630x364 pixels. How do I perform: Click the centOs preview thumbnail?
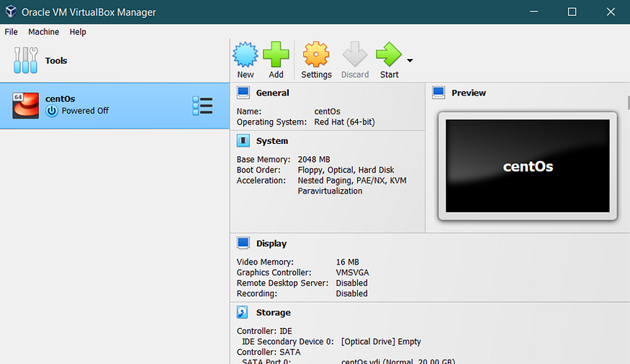(528, 165)
